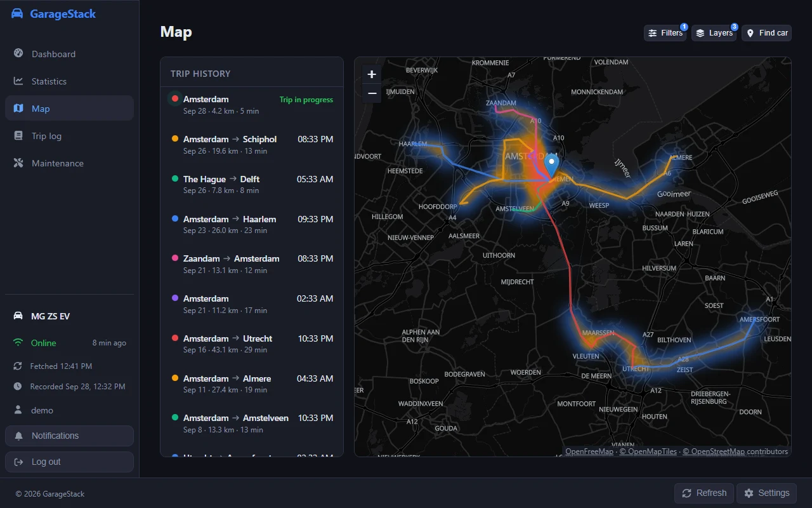This screenshot has height=508, width=812.
Task: Select the Map menu item
Action: [69, 109]
